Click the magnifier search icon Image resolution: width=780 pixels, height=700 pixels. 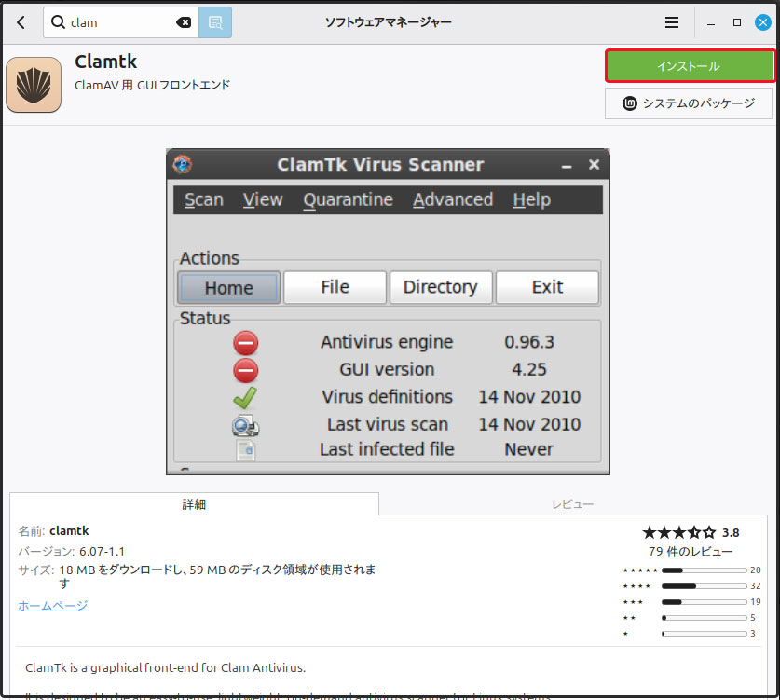(x=58, y=21)
